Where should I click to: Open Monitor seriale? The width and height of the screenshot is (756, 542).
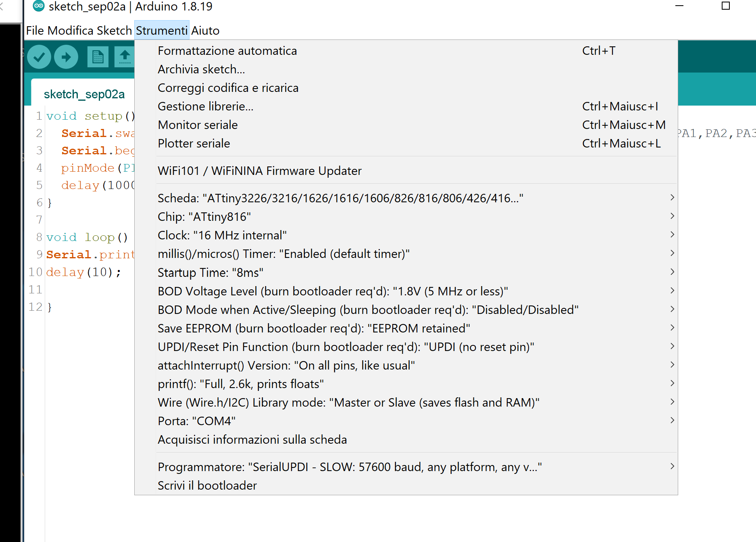(198, 125)
